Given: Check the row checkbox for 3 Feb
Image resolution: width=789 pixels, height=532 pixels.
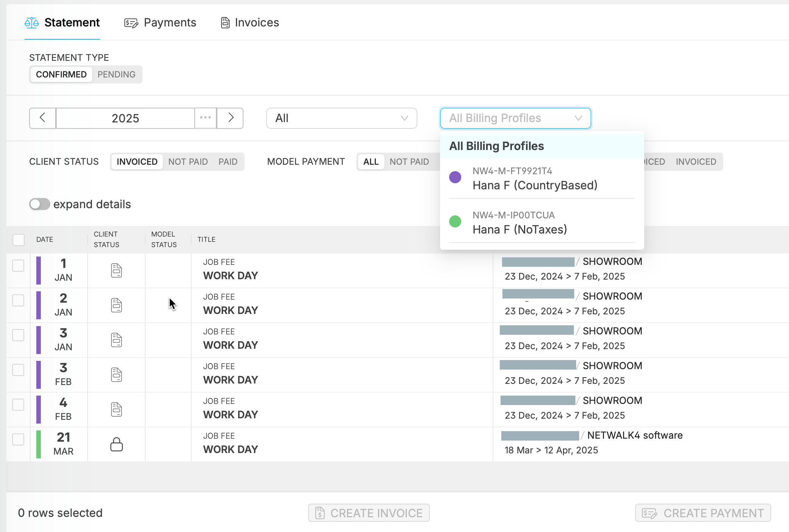Looking at the screenshot, I should pyautogui.click(x=19, y=370).
